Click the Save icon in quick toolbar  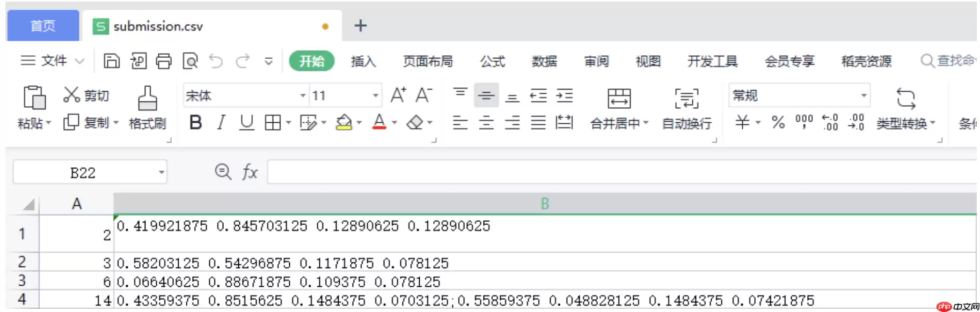[111, 61]
